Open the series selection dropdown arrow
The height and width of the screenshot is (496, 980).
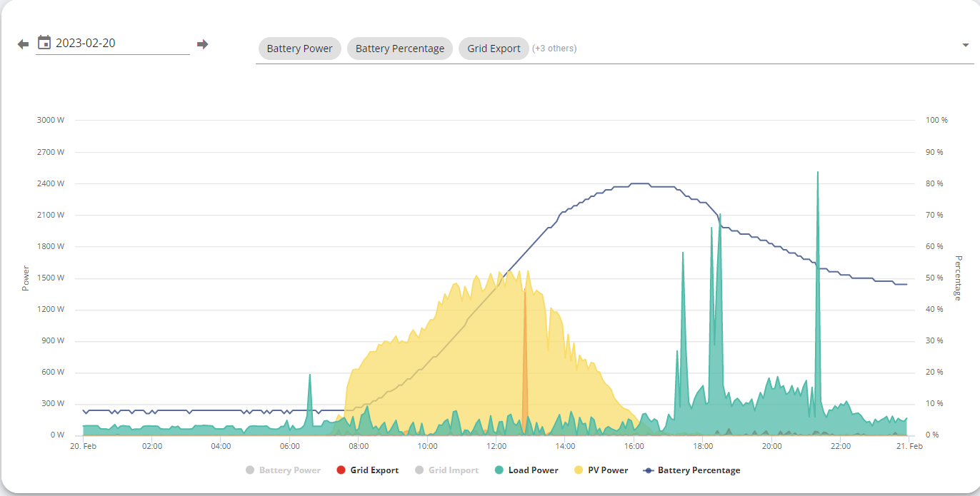(966, 46)
